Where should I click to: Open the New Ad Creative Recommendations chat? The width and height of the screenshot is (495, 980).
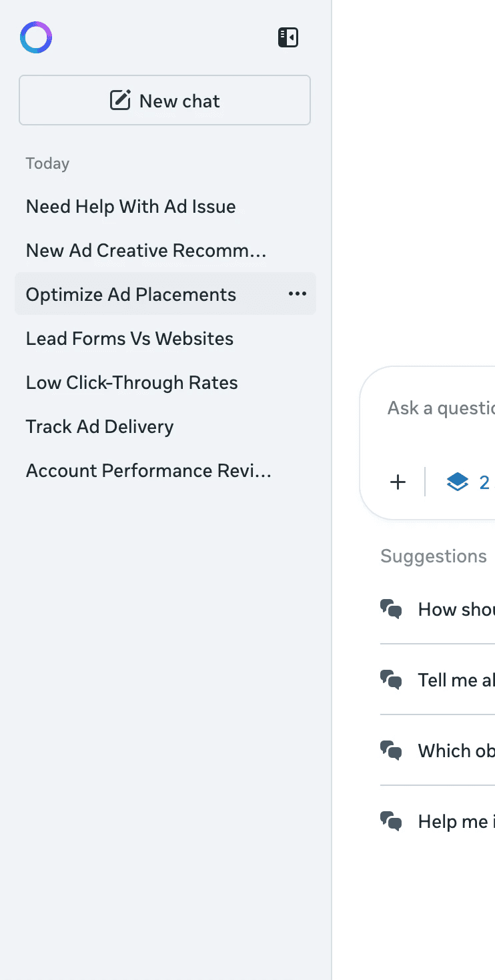[x=146, y=251]
